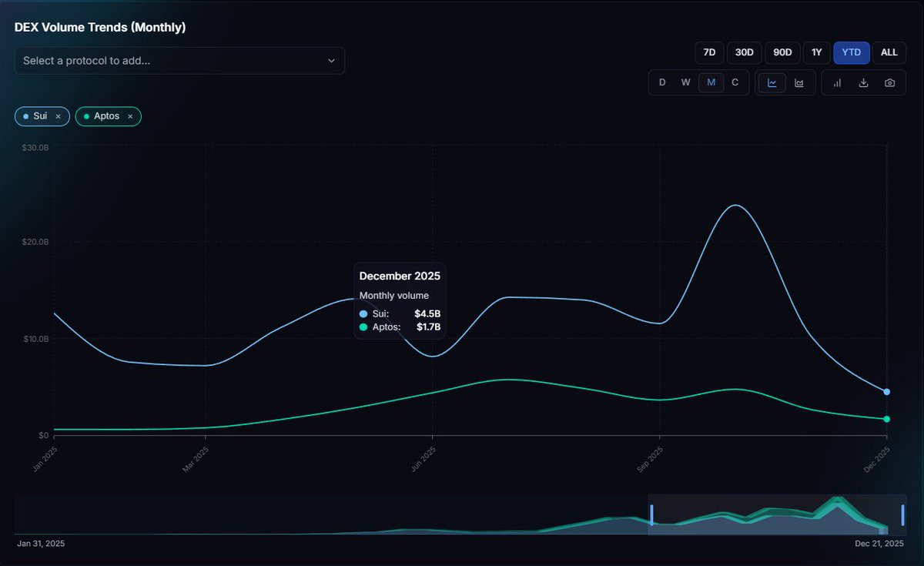Click the Sui December data point
The height and width of the screenshot is (566, 924).
[x=887, y=392]
